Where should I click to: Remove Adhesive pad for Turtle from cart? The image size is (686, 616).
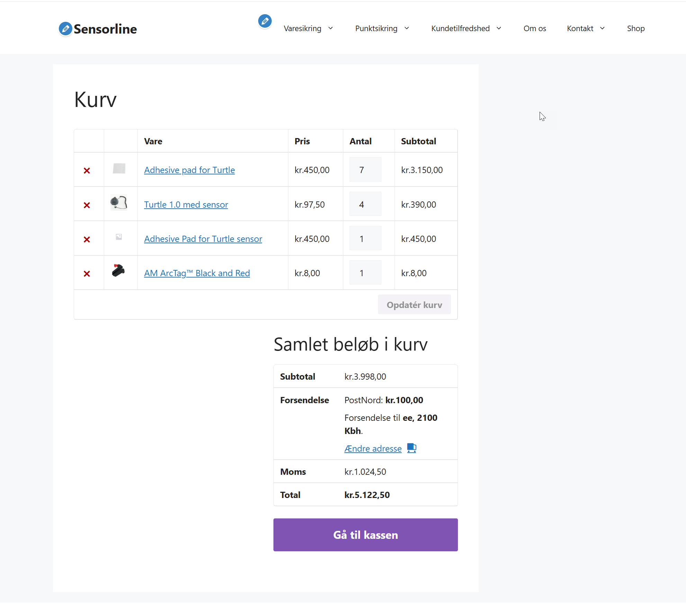pos(87,171)
